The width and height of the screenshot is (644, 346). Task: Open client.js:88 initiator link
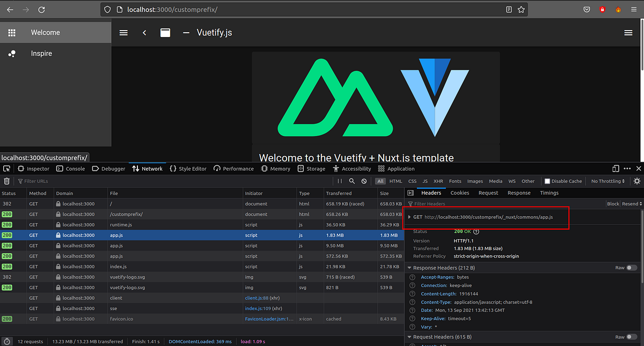coord(257,298)
